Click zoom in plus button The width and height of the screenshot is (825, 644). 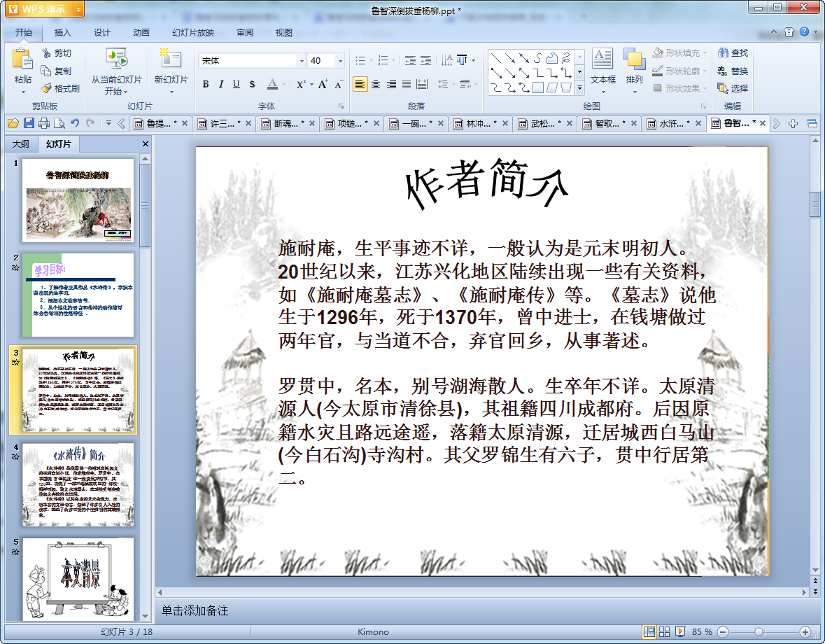[805, 632]
